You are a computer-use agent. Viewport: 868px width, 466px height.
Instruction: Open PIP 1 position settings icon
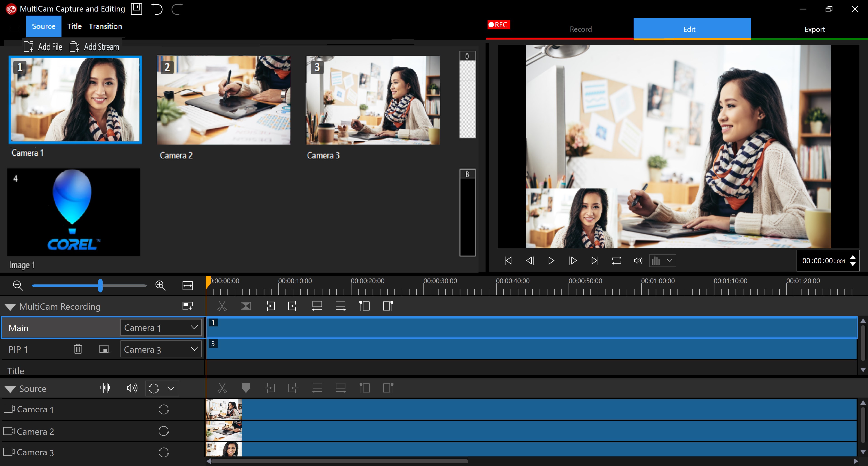point(104,349)
